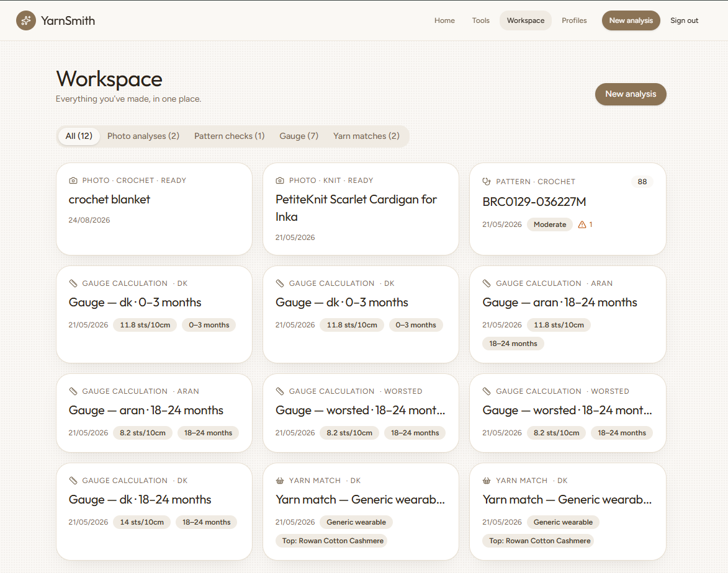Click the camera icon on PetiteKnit Scarlet Cardigan card

click(279, 180)
